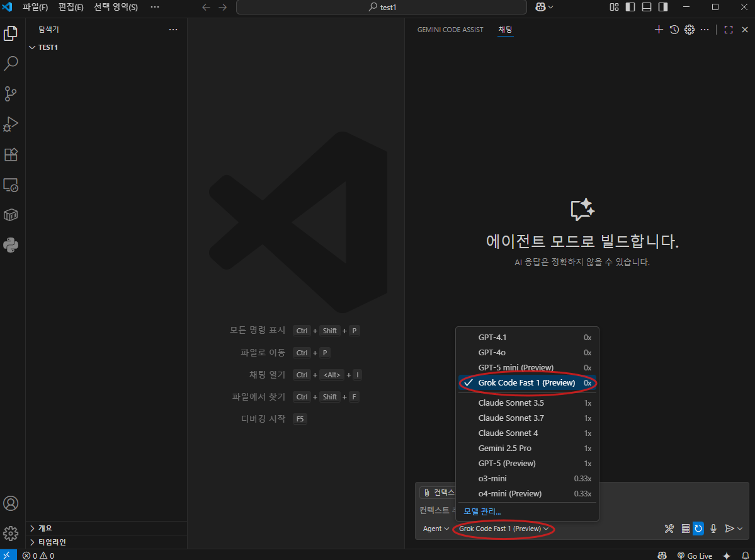Open the Search view in activity bar
The height and width of the screenshot is (560, 755).
coord(11,64)
